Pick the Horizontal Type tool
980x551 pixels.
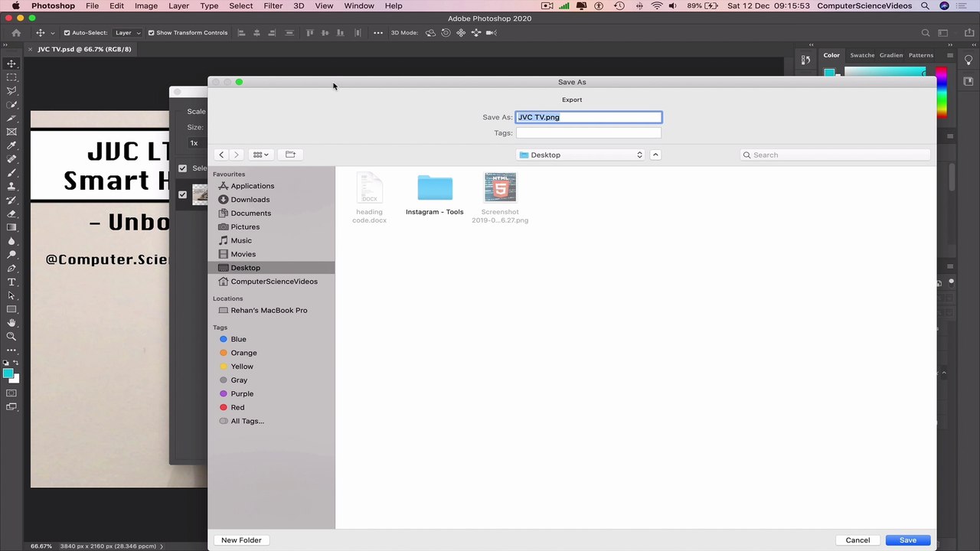coord(11,282)
